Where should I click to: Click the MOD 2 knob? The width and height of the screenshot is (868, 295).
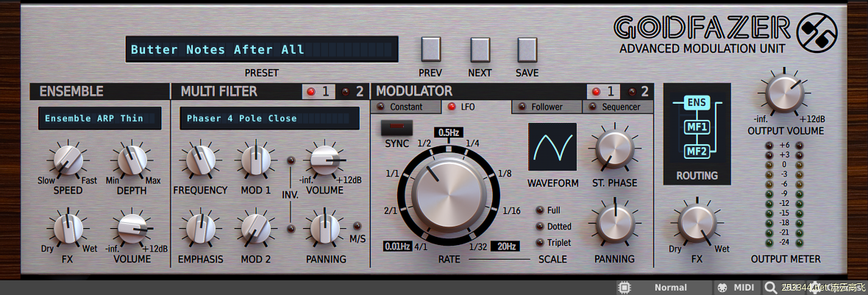(x=256, y=229)
